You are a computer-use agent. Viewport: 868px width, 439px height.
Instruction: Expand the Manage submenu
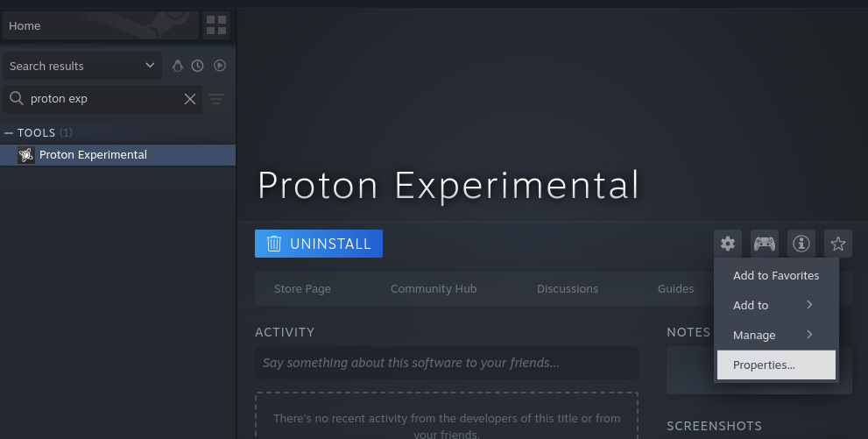click(776, 335)
